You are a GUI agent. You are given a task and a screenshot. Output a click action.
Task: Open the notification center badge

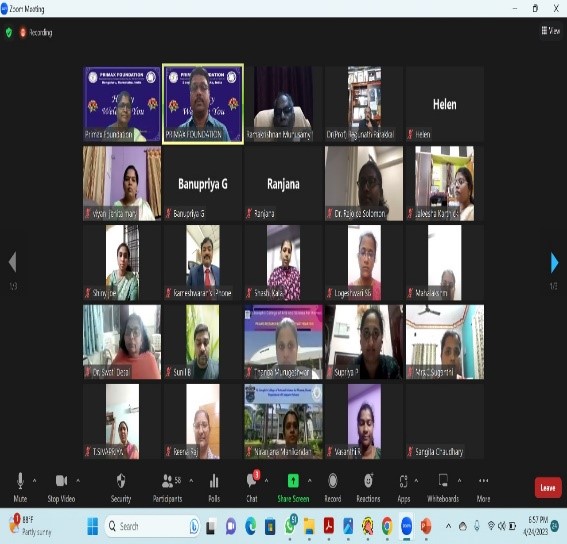click(x=555, y=525)
